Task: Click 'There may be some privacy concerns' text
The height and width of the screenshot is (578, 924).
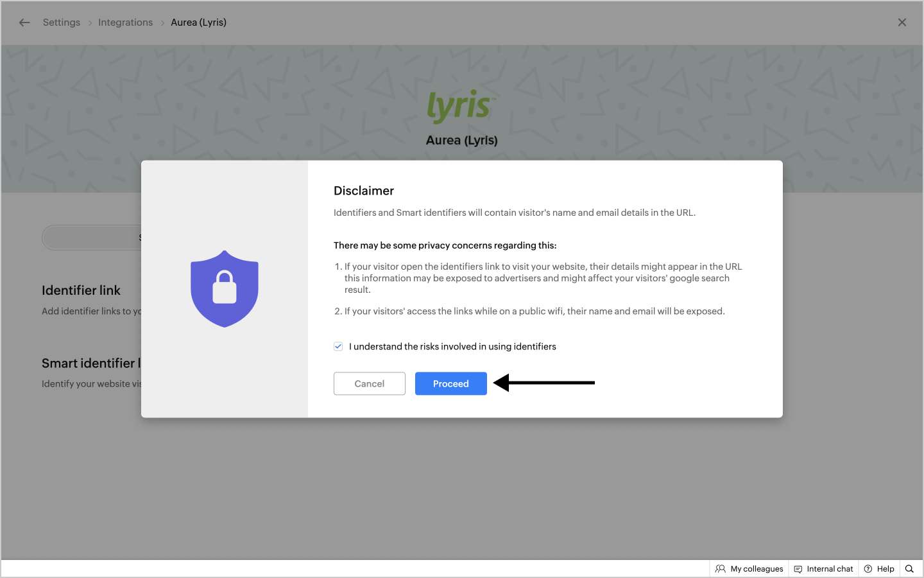Action: 445,245
